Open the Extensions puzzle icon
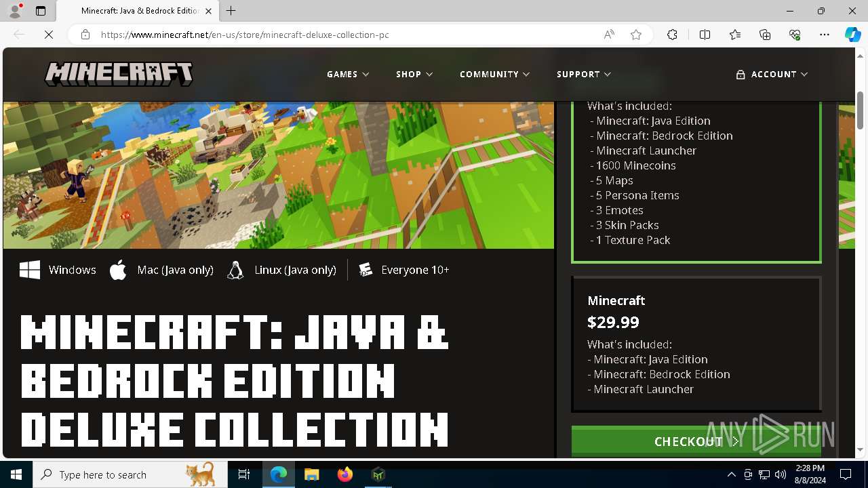The width and height of the screenshot is (868, 488). pyautogui.click(x=672, y=35)
